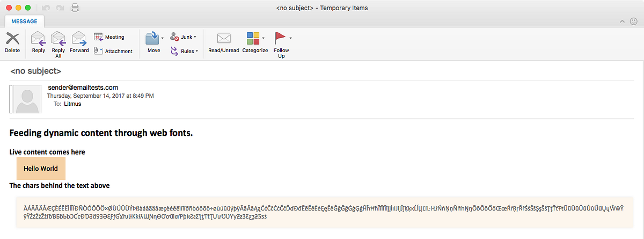The image size is (644, 239).
Task: Click the smiley feedback icon
Action: point(633,21)
